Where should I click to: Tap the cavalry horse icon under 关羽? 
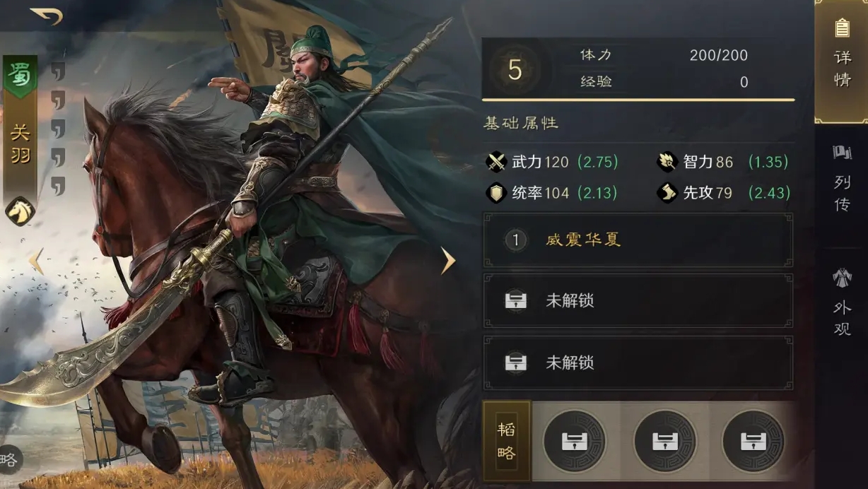(x=20, y=211)
